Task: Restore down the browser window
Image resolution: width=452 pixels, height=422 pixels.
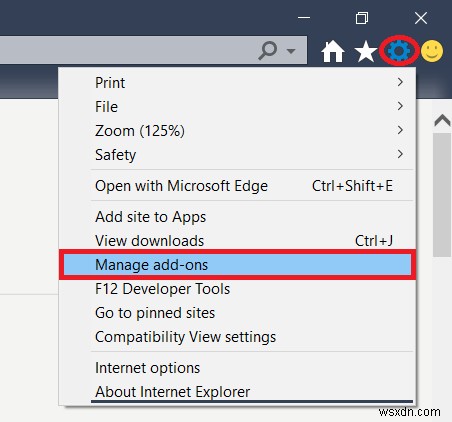Action: pos(362,18)
